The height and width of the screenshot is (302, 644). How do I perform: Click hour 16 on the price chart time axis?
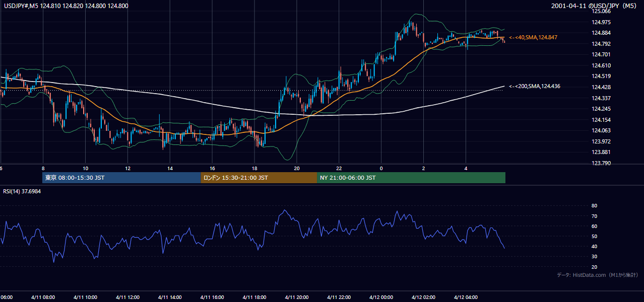pos(212,168)
